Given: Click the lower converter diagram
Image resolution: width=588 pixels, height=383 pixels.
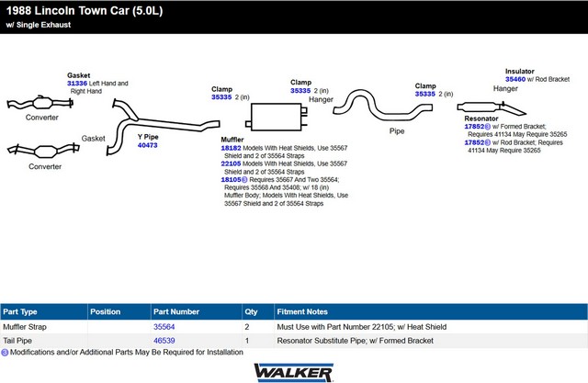Looking at the screenshot, I should 43,151.
